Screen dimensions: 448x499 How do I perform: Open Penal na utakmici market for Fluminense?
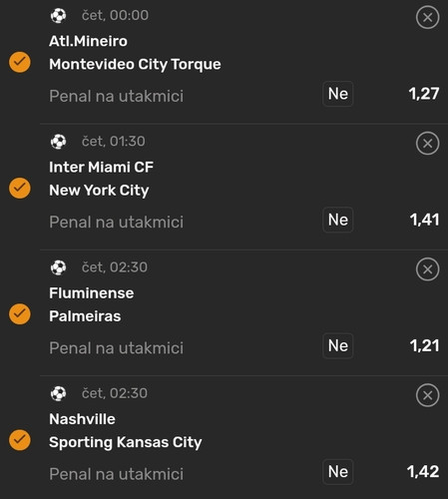click(x=116, y=348)
